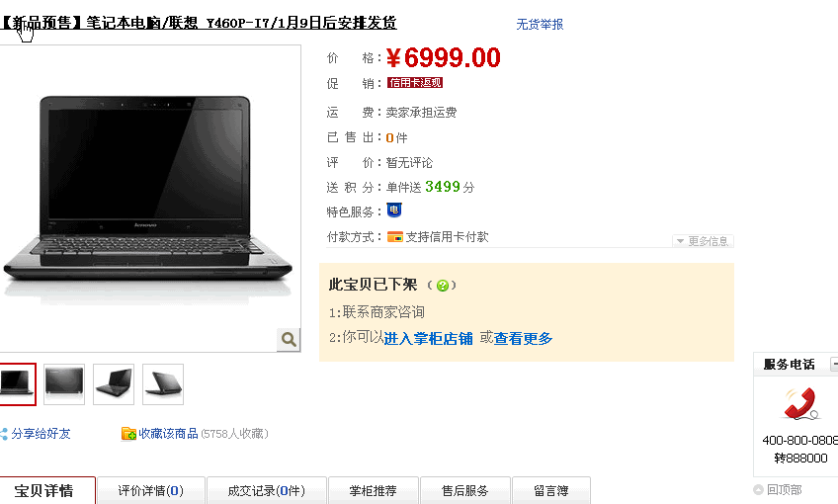The height and width of the screenshot is (504, 838).
Task: Click the red telephone service icon
Action: tap(800, 403)
